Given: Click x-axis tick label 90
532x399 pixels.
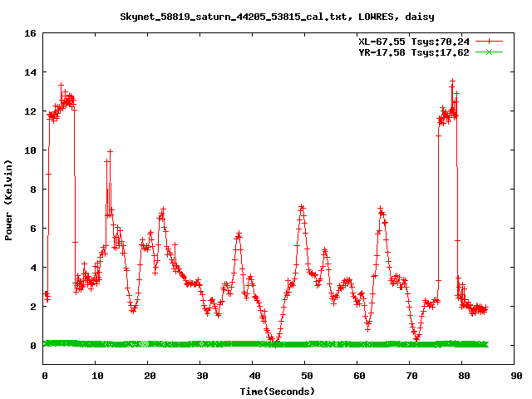Looking at the screenshot, I should [516, 376].
